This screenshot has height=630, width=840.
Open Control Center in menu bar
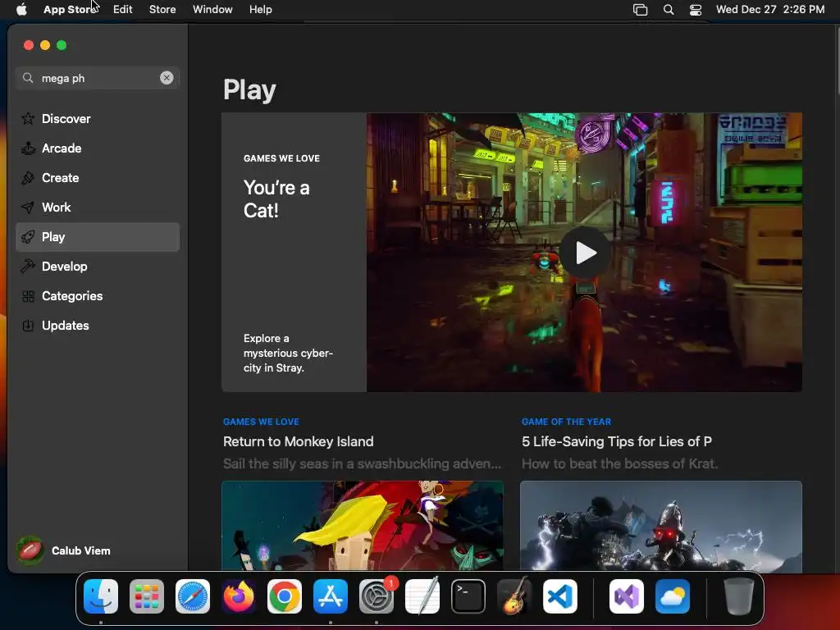coord(696,9)
